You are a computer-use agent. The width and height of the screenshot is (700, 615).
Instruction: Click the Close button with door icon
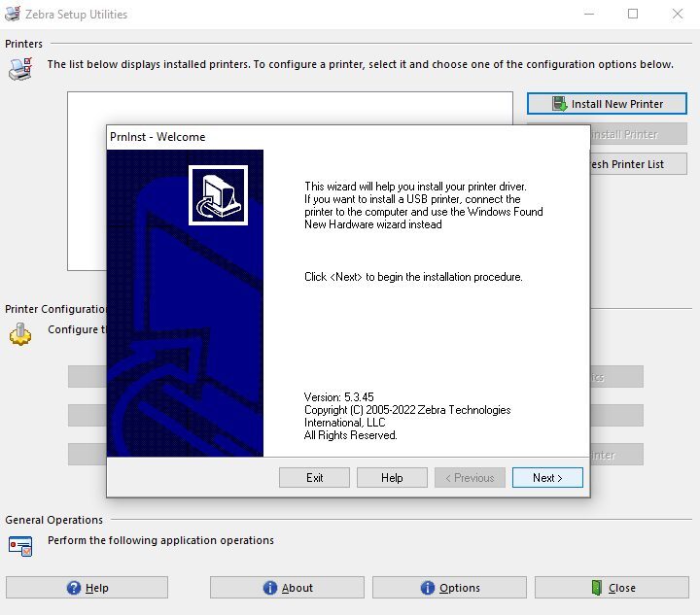(612, 588)
